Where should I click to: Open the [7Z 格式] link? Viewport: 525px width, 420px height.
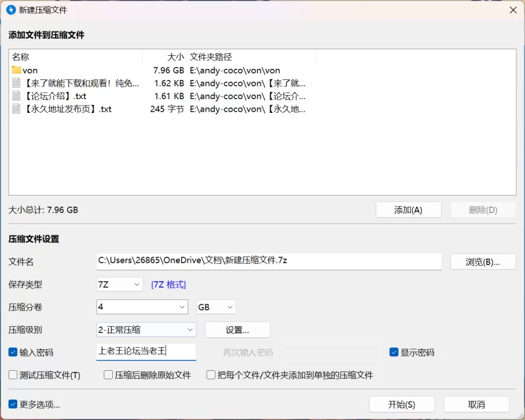[169, 284]
